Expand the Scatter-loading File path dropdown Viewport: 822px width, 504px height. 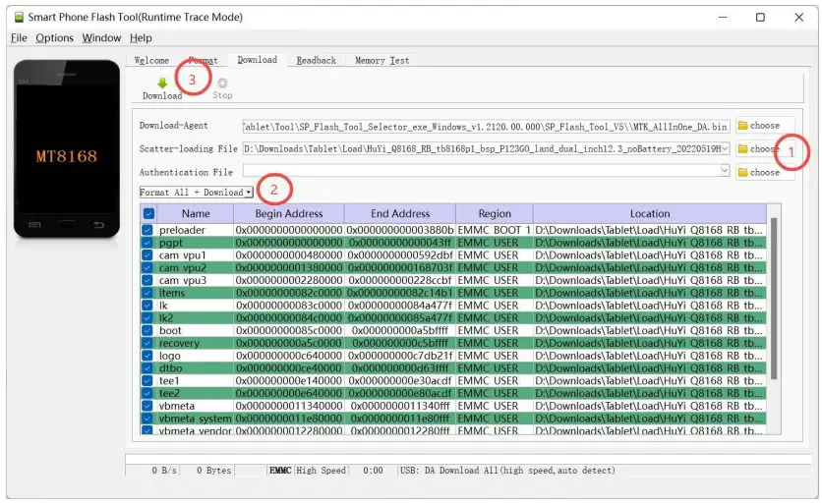click(x=726, y=148)
